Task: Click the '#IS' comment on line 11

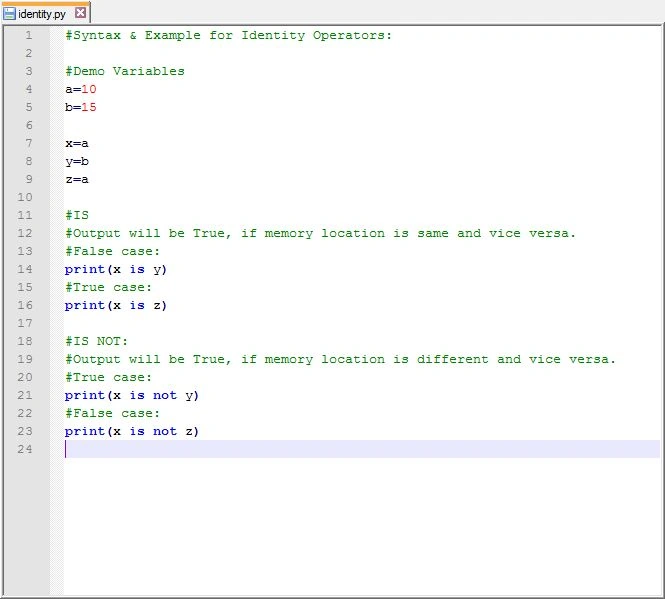Action: 77,215
